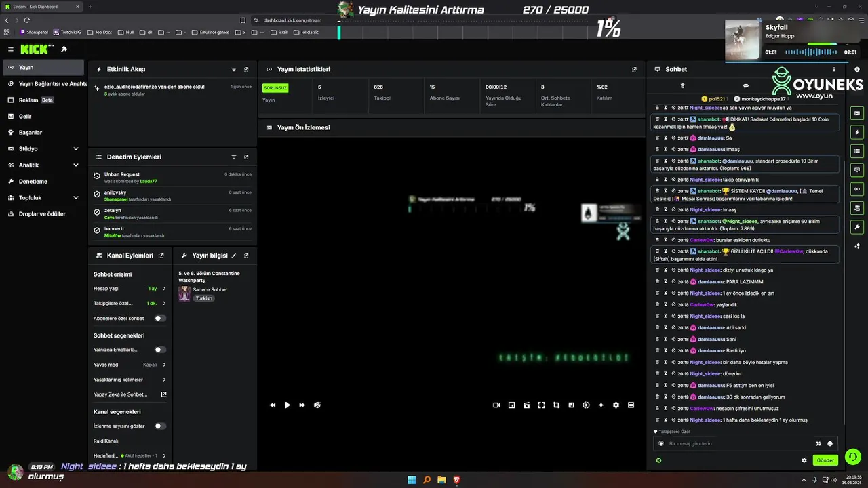The height and width of the screenshot is (488, 868).
Task: Click the taskbar search icon
Action: click(x=427, y=480)
